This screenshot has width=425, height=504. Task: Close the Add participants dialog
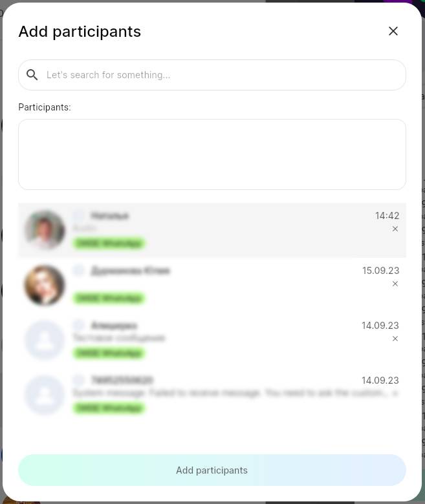(393, 31)
